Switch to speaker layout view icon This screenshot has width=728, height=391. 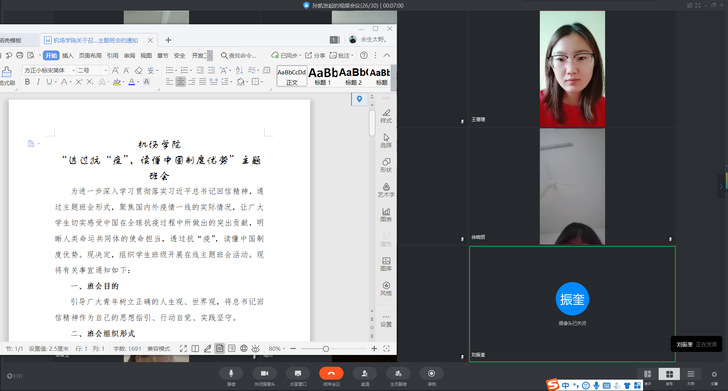click(x=647, y=374)
